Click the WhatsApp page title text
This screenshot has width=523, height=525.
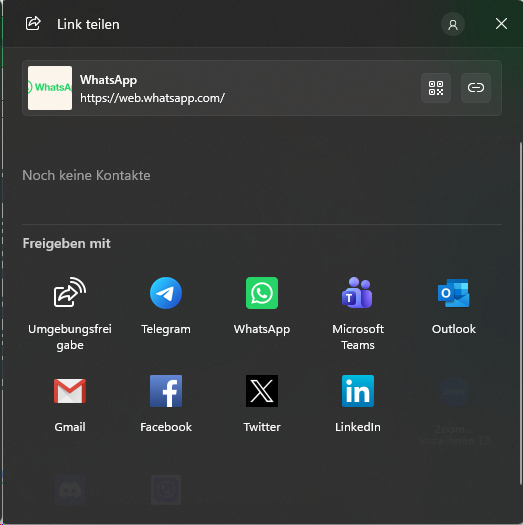coord(108,80)
